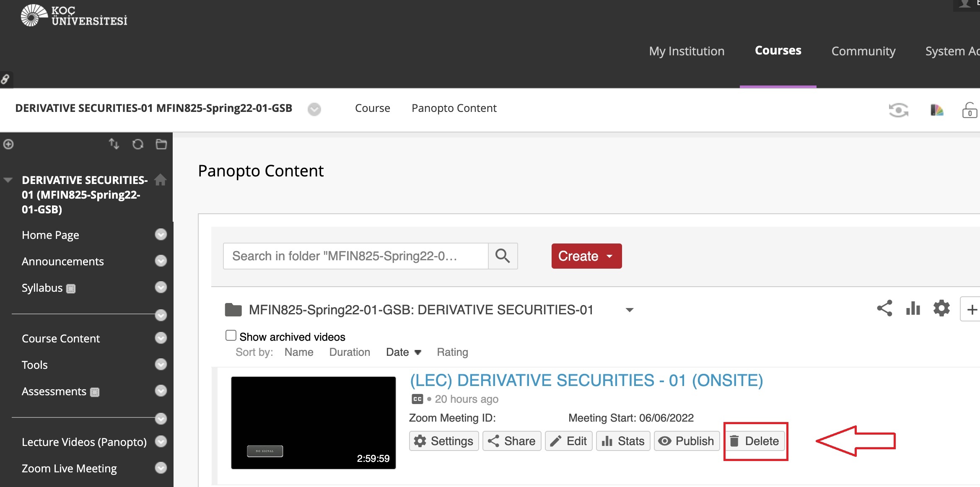The width and height of the screenshot is (980, 487).
Task: Toggle student preview eye icon
Action: coord(898,110)
